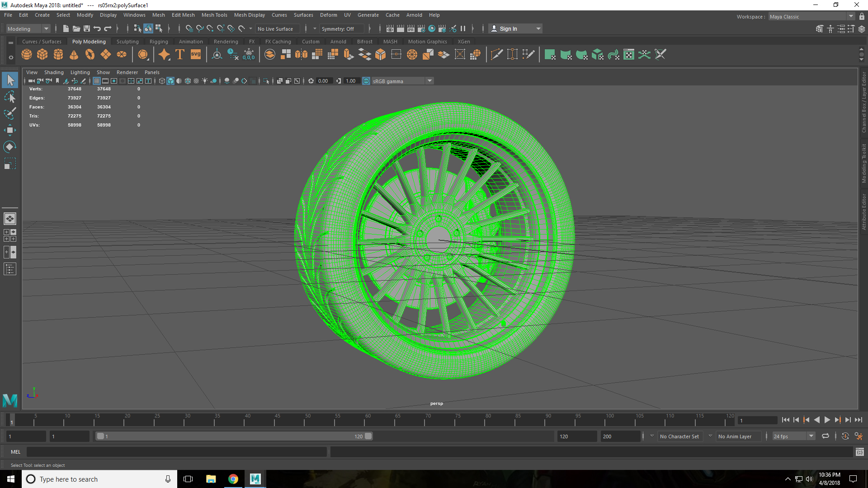Click the MEL script language label
868x488 pixels.
coord(16,452)
